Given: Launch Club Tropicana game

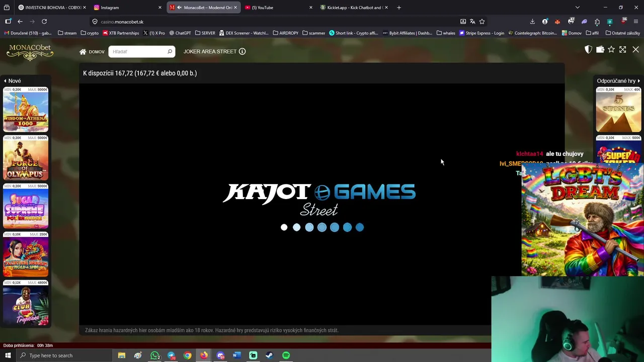Looking at the screenshot, I should pyautogui.click(x=26, y=303).
